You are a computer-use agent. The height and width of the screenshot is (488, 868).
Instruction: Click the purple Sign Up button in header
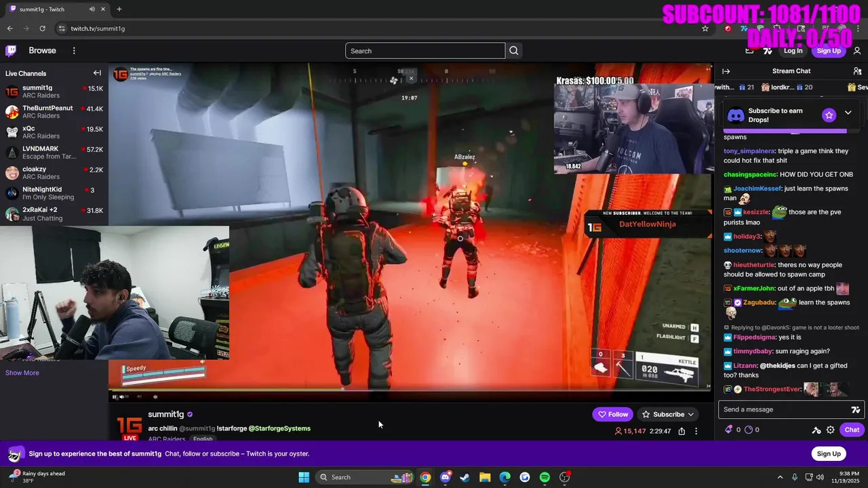tap(829, 51)
